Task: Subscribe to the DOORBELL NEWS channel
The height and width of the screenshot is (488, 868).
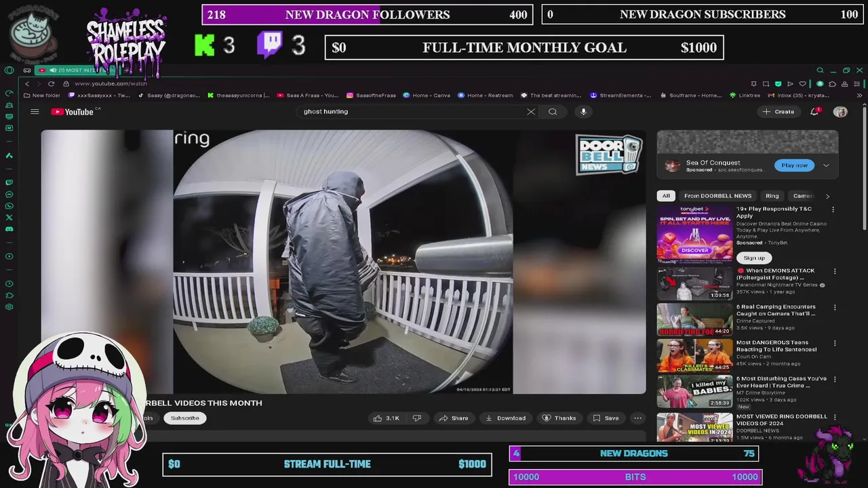Action: pos(184,418)
